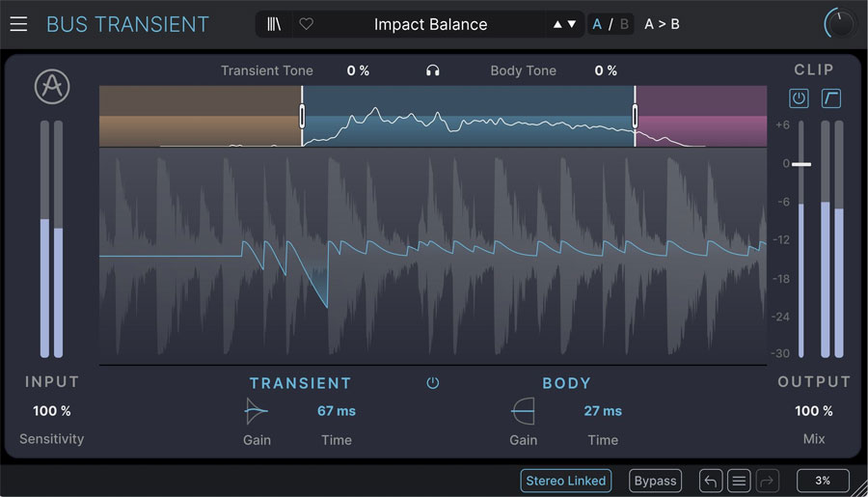The height and width of the screenshot is (497, 868).
Task: Click the window resize handle corner
Action: tap(859, 488)
